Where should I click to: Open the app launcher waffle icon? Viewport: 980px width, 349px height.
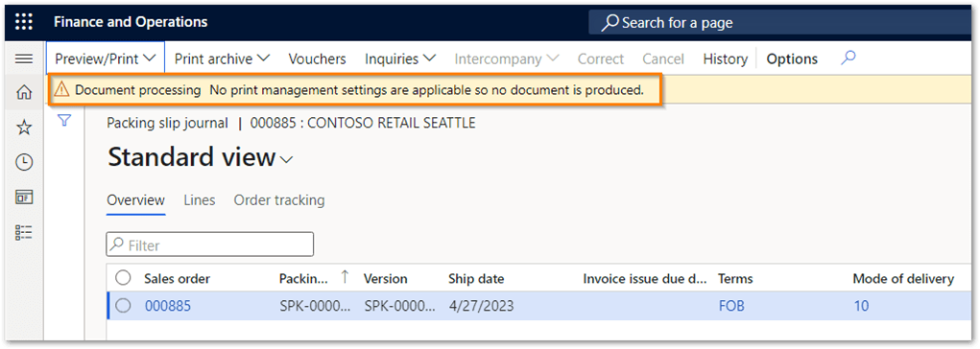(x=24, y=22)
